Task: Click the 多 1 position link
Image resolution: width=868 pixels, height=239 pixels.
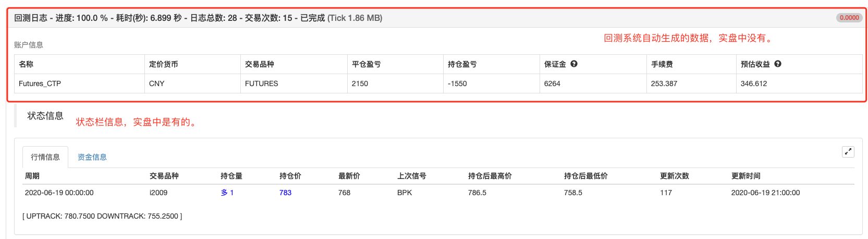Action: tap(227, 193)
